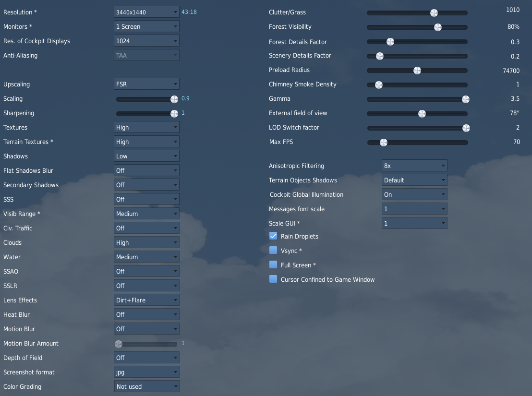
Task: Click the Sharpening slider handle
Action: [x=174, y=114]
